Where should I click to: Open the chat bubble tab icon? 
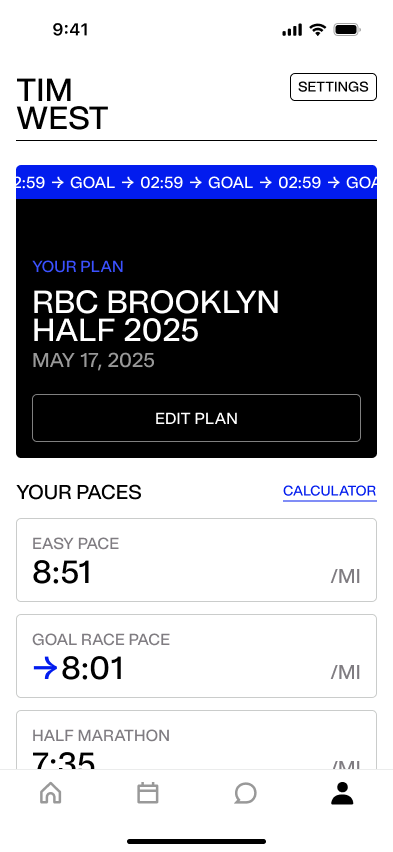245,793
